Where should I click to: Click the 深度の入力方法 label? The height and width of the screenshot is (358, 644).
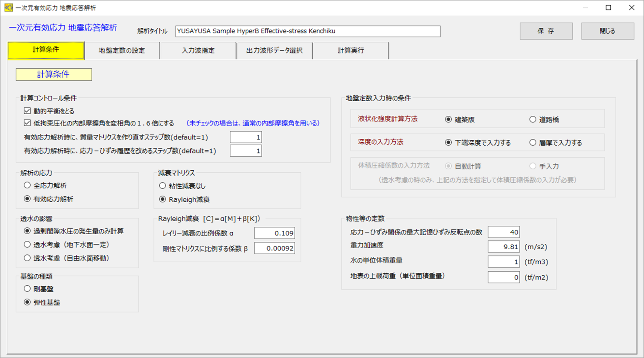pos(380,142)
